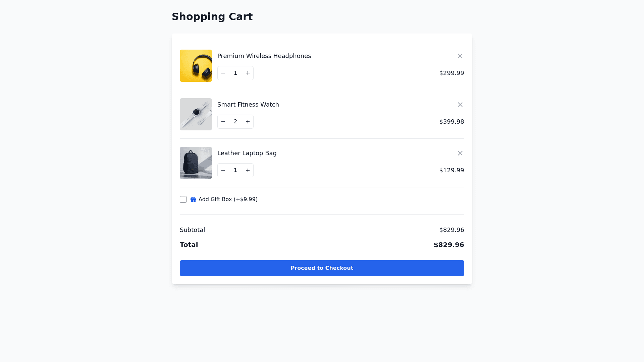644x362 pixels.
Task: Remove Premium Wireless Headphones from cart
Action: pos(460,56)
